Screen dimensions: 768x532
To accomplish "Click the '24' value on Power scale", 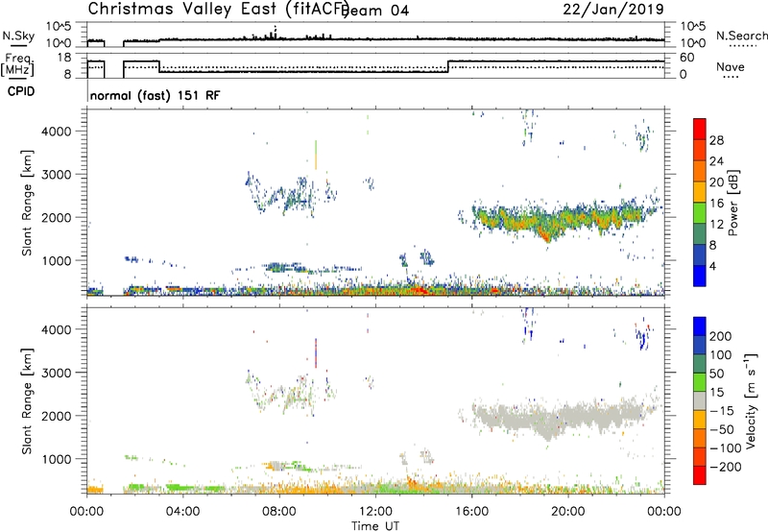I will tap(716, 161).
